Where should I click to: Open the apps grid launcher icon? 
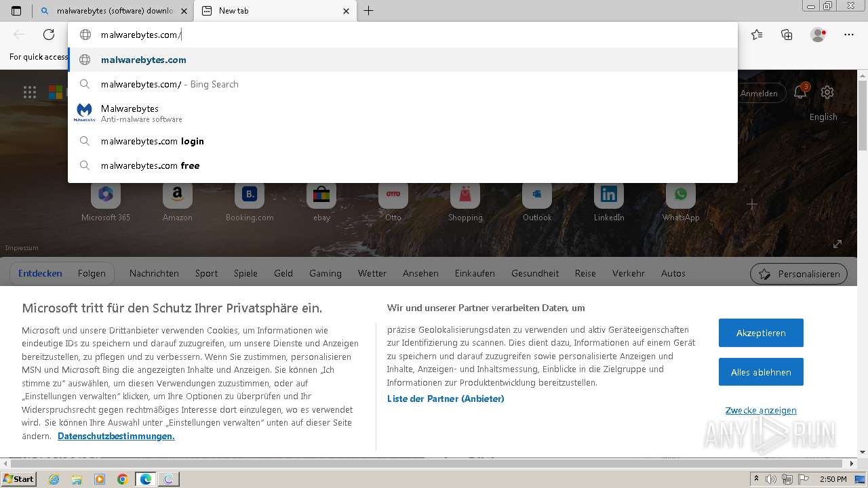[x=30, y=92]
